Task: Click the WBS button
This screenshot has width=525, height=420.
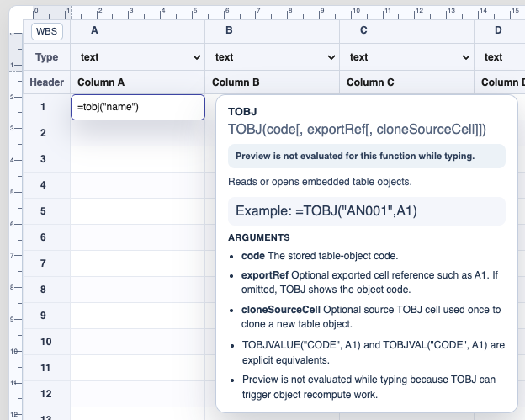Action: 47,31
